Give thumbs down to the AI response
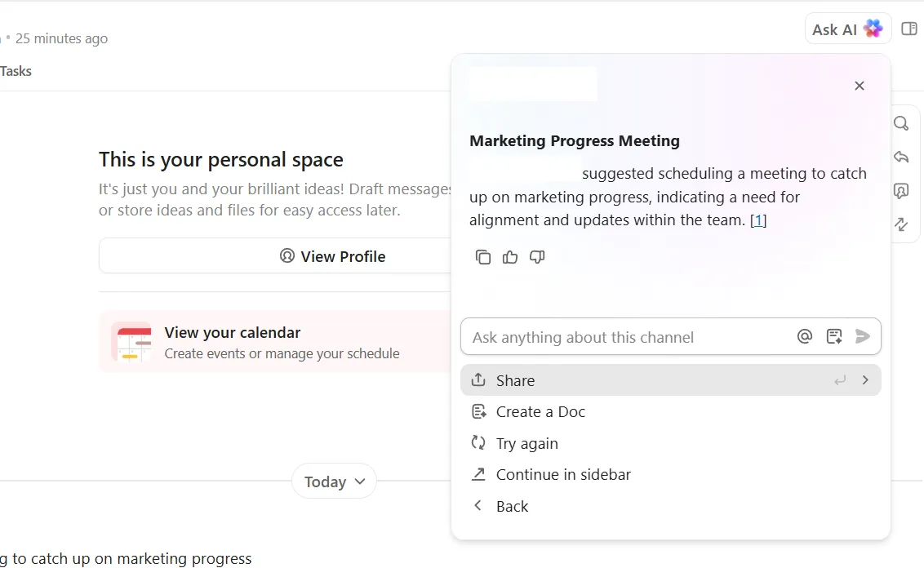 (537, 257)
